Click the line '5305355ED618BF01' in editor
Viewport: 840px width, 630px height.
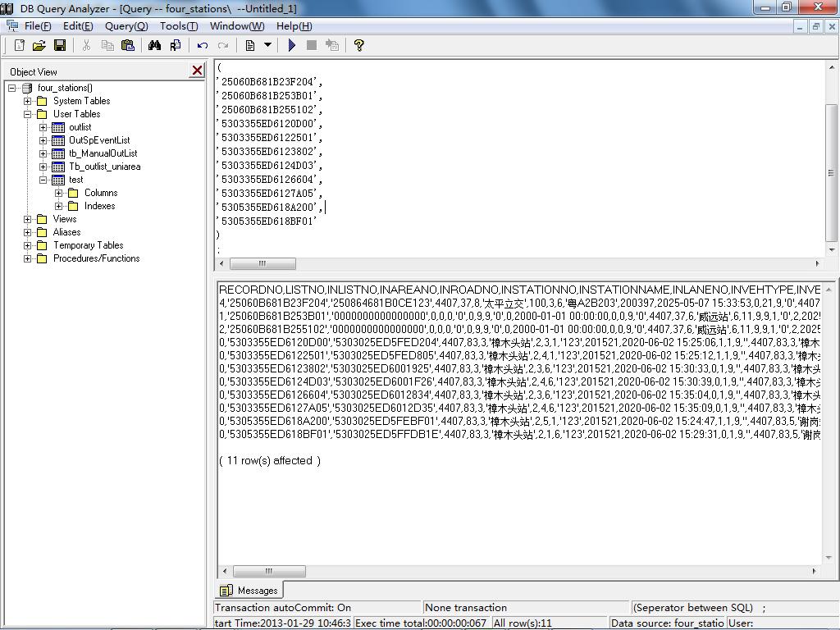point(267,221)
